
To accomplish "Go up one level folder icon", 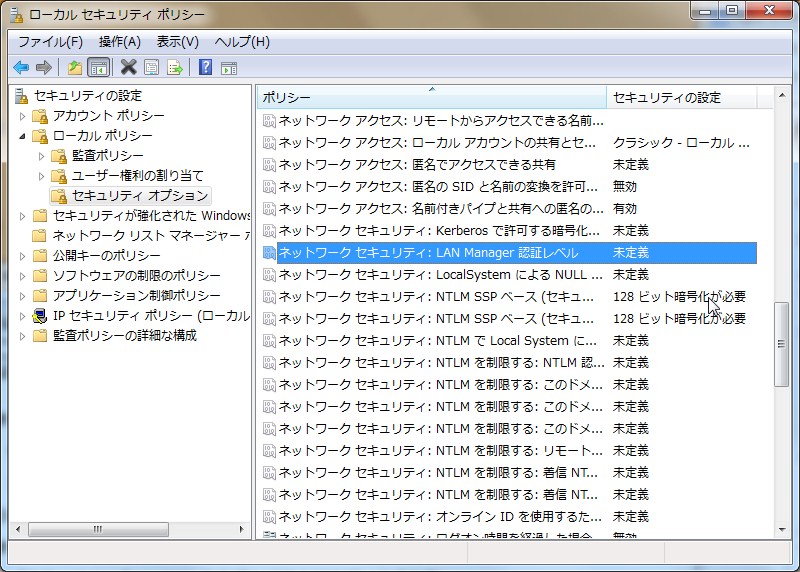I will pyautogui.click(x=74, y=67).
